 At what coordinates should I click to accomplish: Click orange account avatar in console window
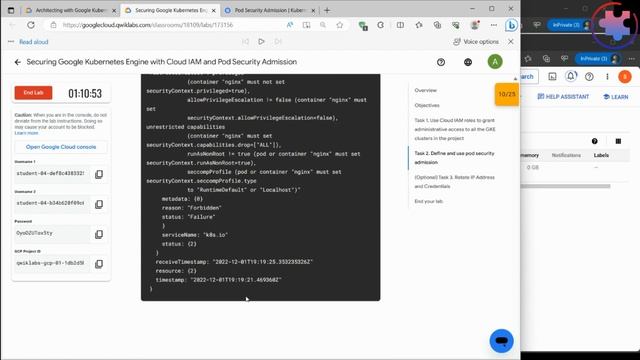point(624,76)
